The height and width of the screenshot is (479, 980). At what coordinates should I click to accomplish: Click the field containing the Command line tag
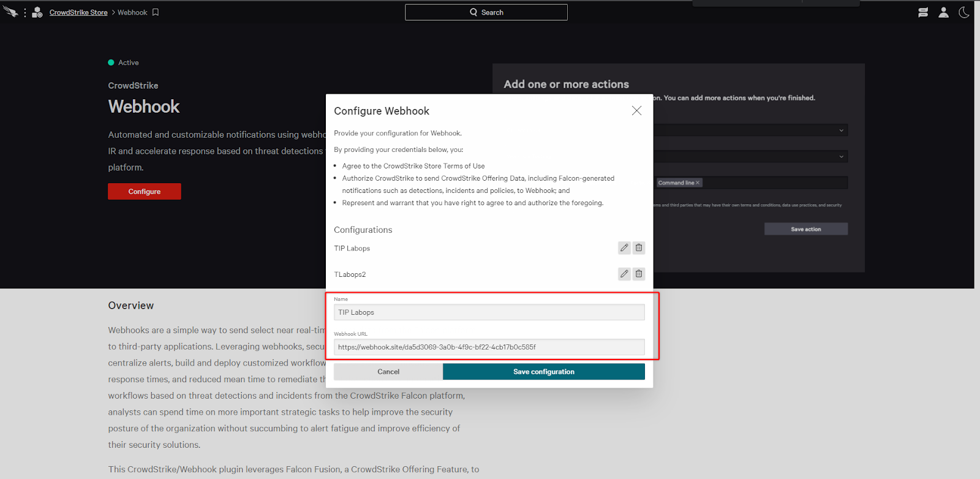(x=751, y=183)
